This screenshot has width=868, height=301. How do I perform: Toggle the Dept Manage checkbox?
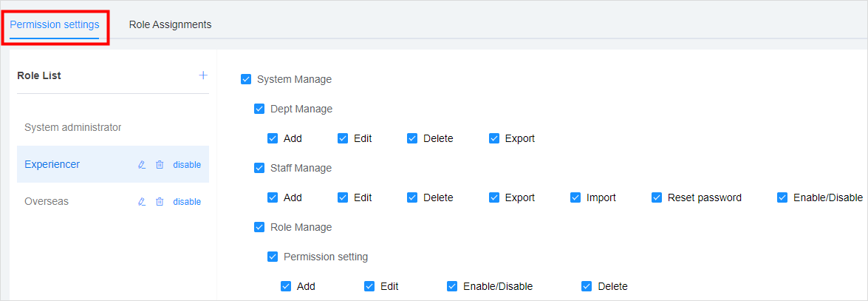click(259, 109)
